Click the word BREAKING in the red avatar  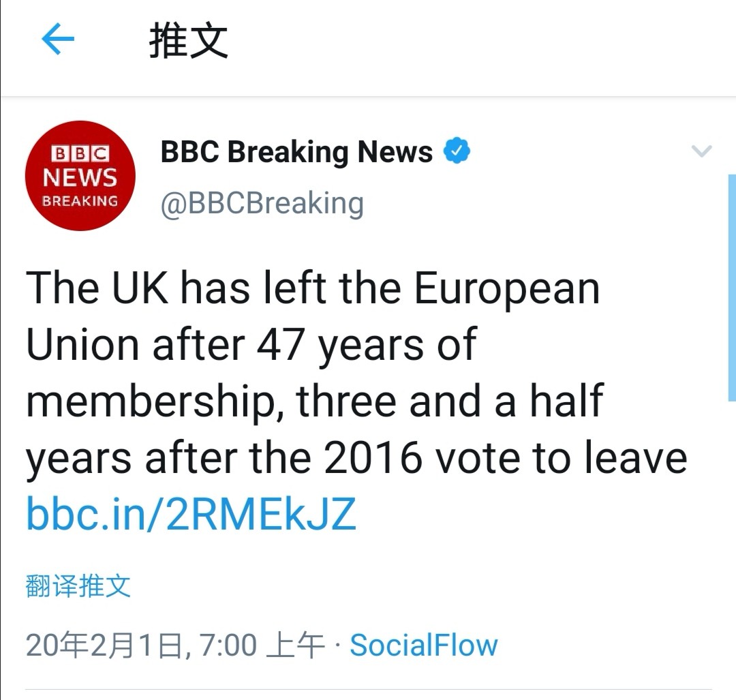point(80,201)
